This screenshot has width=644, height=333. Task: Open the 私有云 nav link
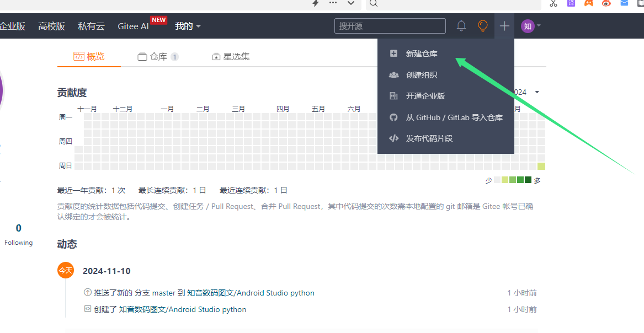[x=91, y=26]
